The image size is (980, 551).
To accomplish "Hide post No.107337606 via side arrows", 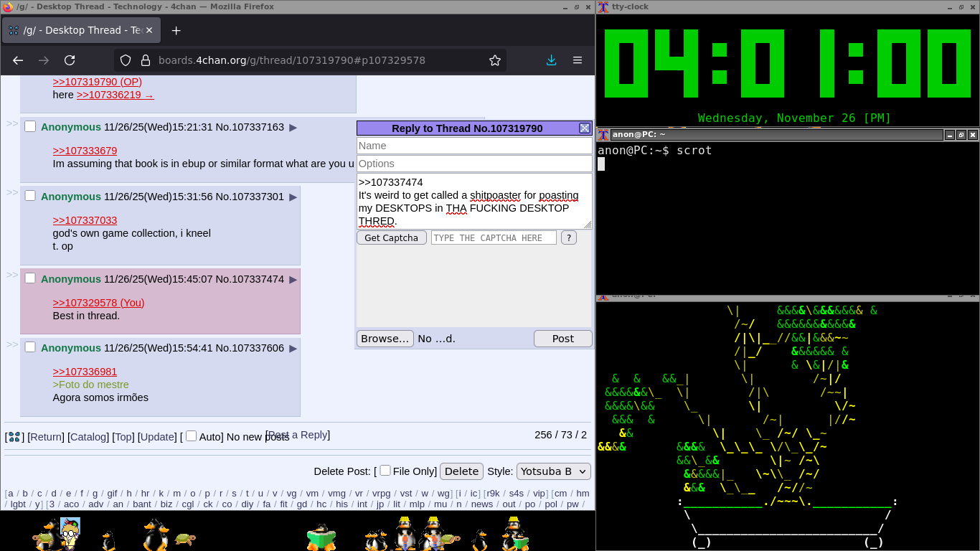I will click(x=12, y=344).
